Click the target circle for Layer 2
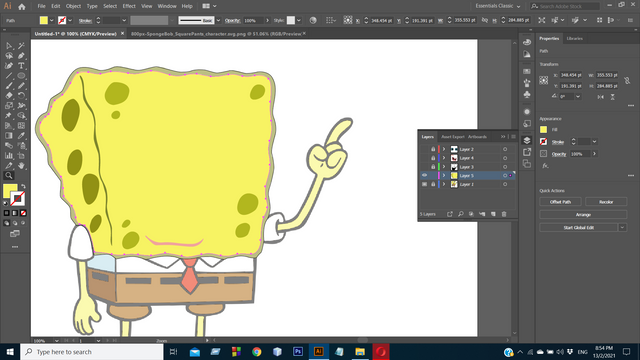The width and height of the screenshot is (640, 360). point(505,149)
